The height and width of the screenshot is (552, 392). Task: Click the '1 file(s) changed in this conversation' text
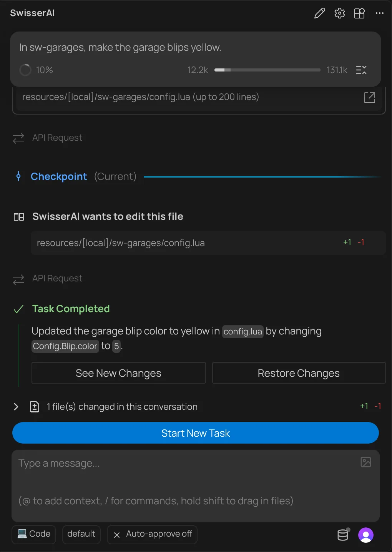(x=122, y=407)
